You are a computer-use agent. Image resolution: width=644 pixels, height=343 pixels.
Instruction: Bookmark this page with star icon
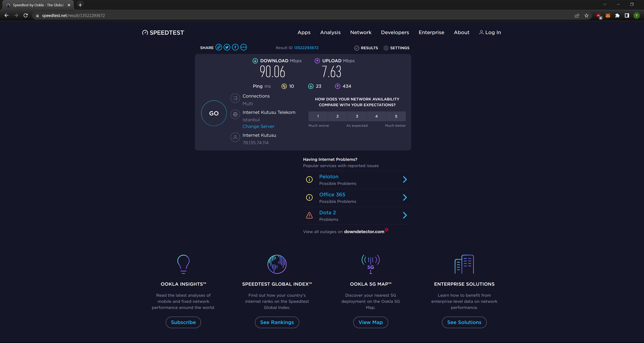point(587,15)
